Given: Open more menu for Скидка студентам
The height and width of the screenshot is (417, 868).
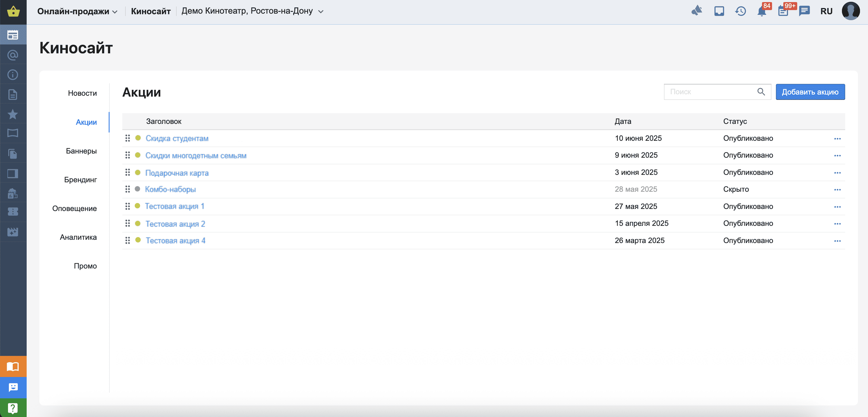Looking at the screenshot, I should tap(837, 138).
